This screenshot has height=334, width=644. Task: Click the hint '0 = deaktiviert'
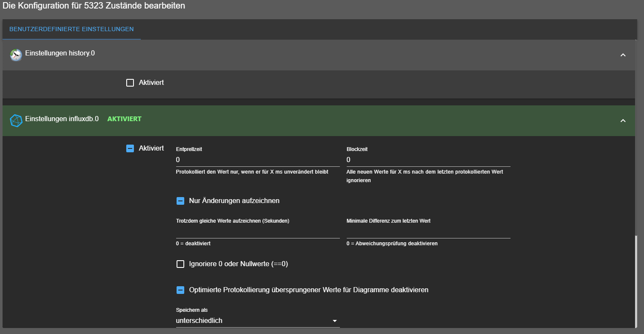193,244
